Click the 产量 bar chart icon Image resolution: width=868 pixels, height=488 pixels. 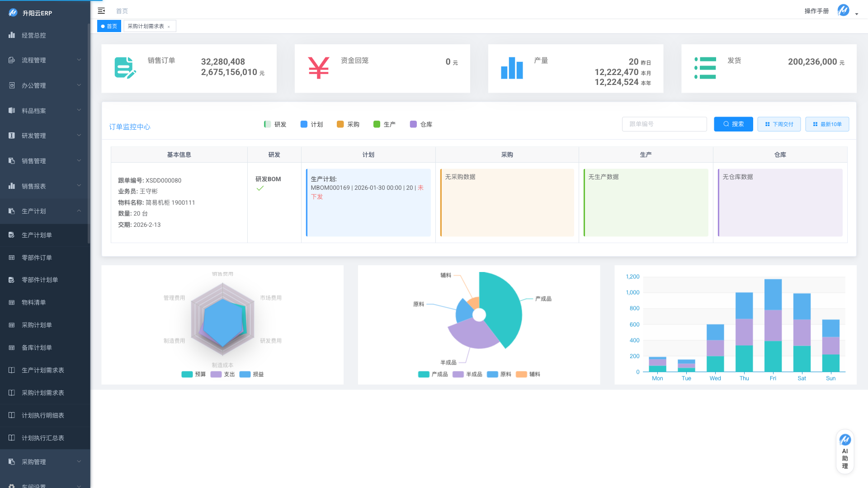click(x=512, y=68)
